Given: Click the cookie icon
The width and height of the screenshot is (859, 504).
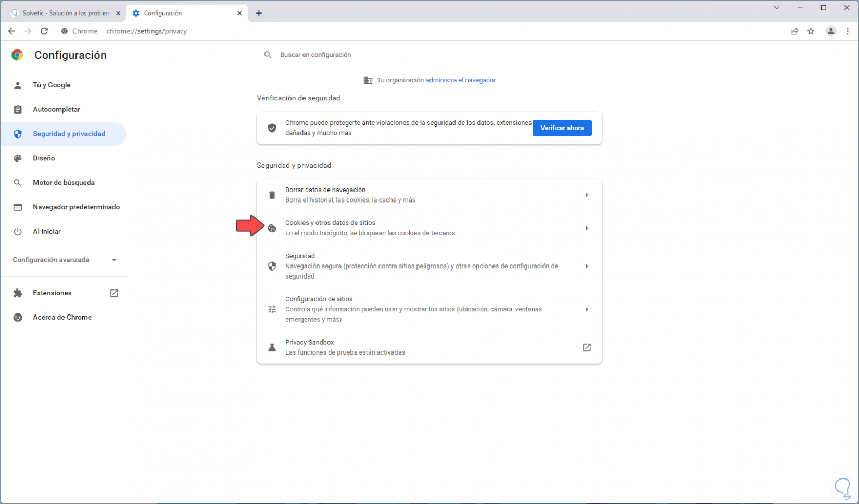Looking at the screenshot, I should (272, 228).
